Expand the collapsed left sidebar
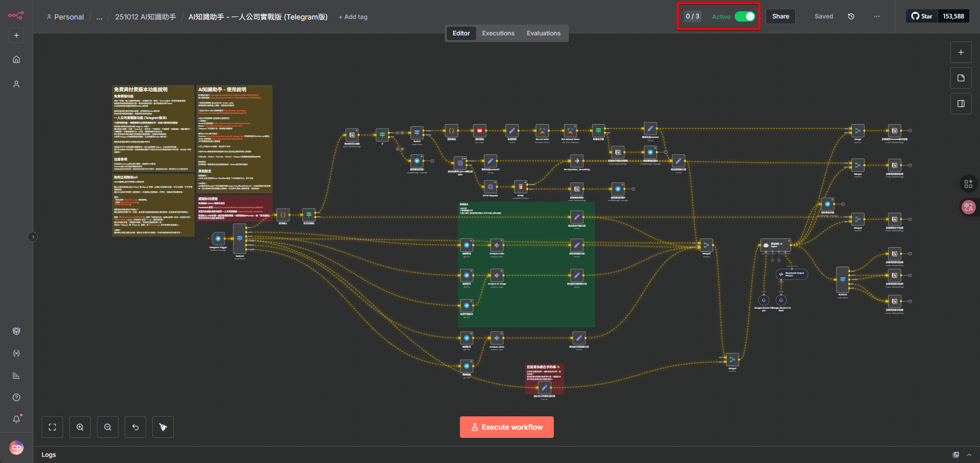The width and height of the screenshot is (980, 463). point(33,237)
